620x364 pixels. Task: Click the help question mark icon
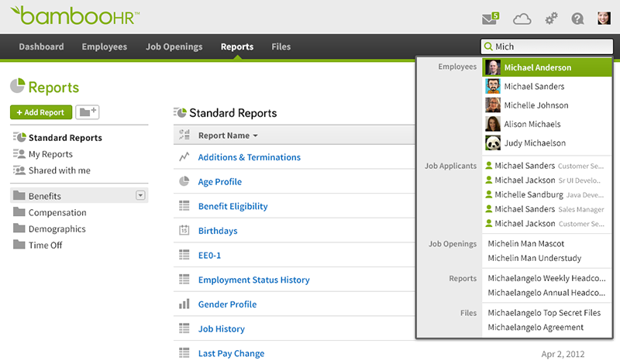(577, 19)
